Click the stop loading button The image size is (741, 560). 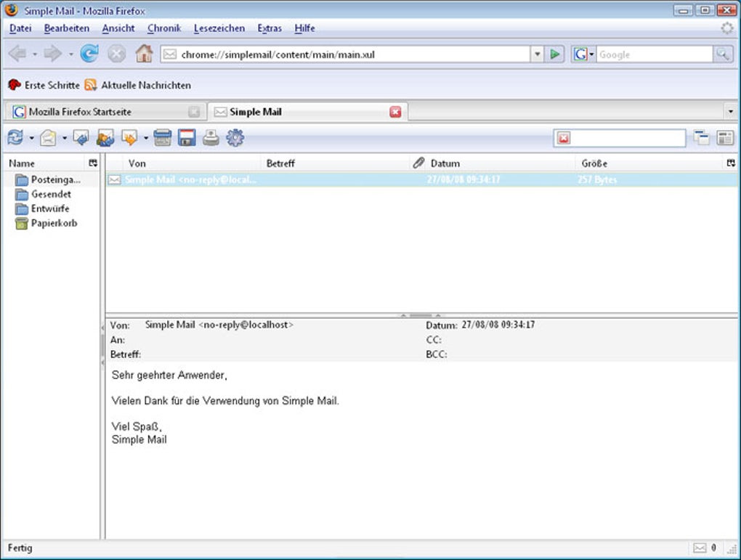coord(116,54)
